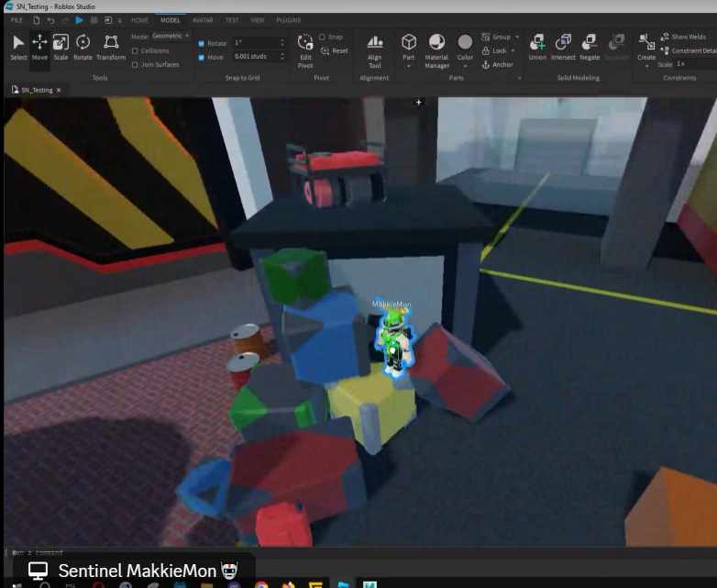Expand the Create constraint dropdown arrow
This screenshot has width=717, height=588.
[646, 66]
